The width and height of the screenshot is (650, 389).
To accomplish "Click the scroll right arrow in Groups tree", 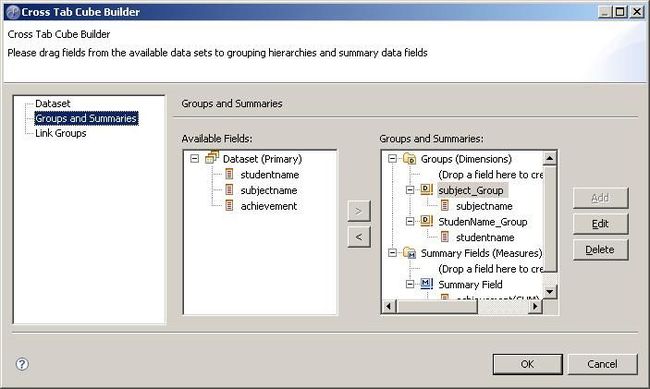I will (x=536, y=306).
